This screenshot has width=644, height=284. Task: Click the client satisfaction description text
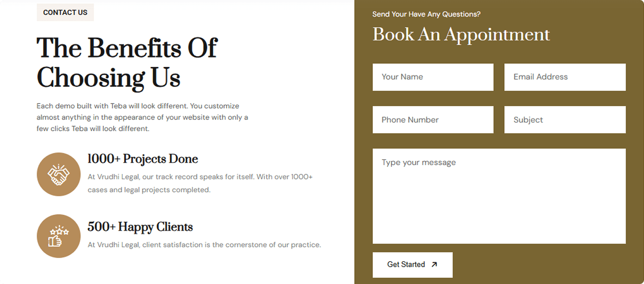204,245
